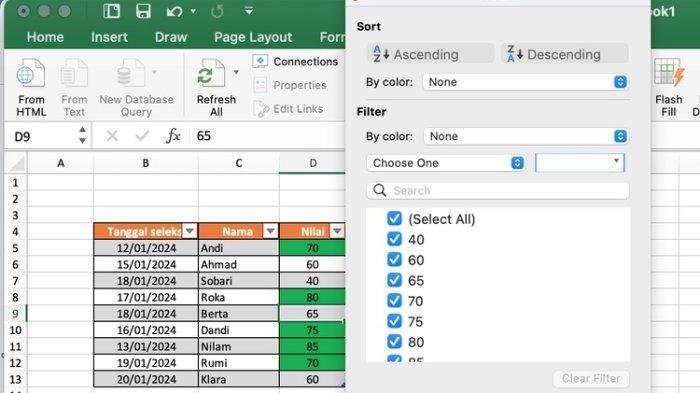Select the green cell with value 85

click(x=312, y=346)
